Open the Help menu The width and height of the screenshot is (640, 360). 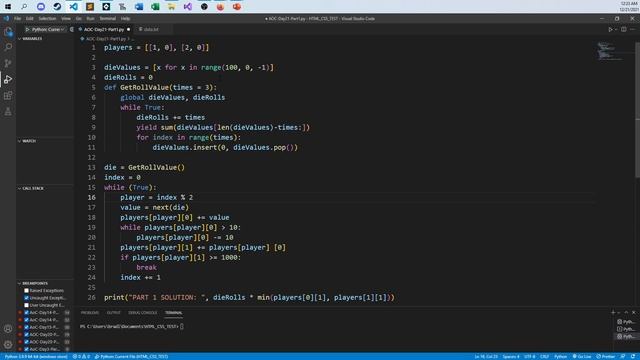125,18
